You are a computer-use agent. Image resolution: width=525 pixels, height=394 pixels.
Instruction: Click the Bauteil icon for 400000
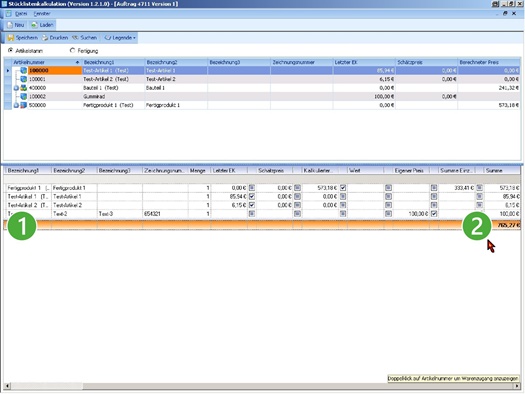pyautogui.click(x=23, y=88)
